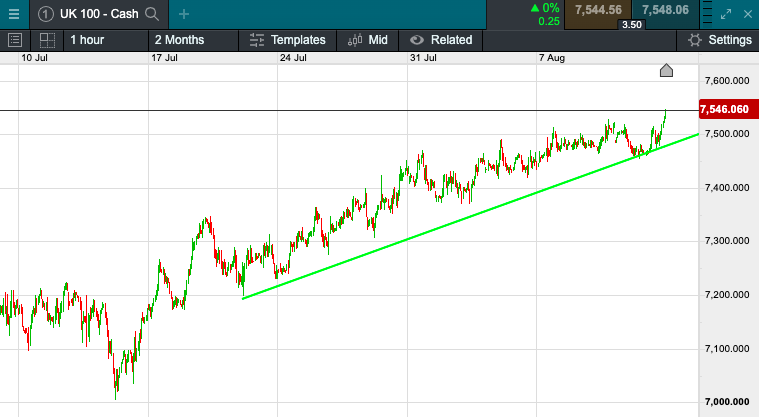Open the 1 hour interval dropdown
759x417 pixels.
[x=86, y=40]
